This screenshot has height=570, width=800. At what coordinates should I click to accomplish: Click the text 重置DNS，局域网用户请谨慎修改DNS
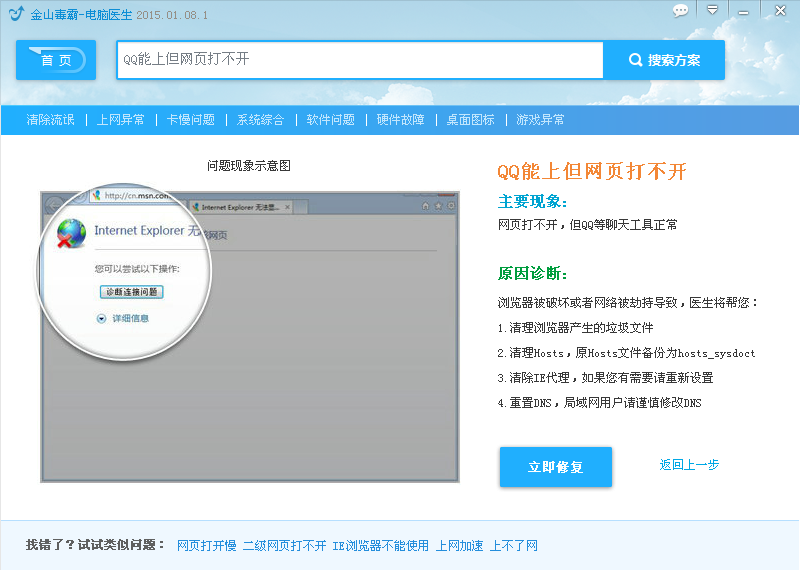pyautogui.click(x=605, y=403)
